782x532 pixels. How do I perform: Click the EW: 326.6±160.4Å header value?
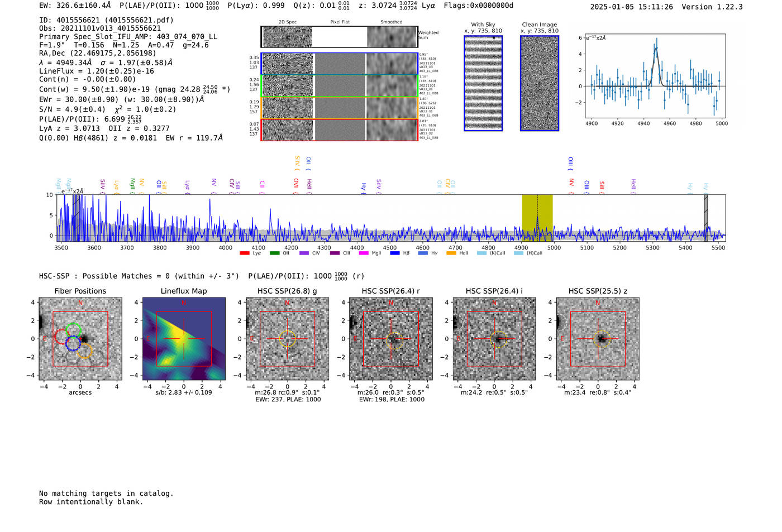[x=75, y=6]
